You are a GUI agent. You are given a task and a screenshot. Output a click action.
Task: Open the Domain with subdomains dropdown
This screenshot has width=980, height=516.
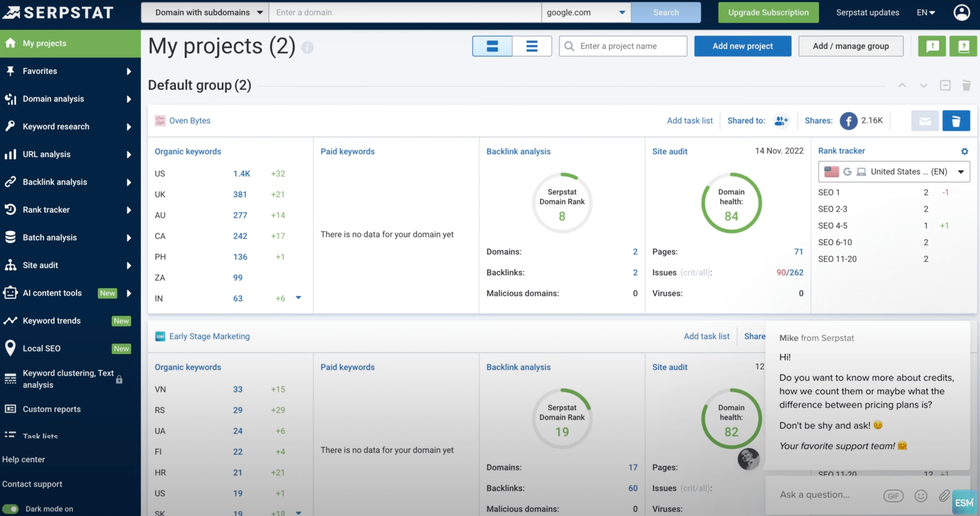point(205,12)
